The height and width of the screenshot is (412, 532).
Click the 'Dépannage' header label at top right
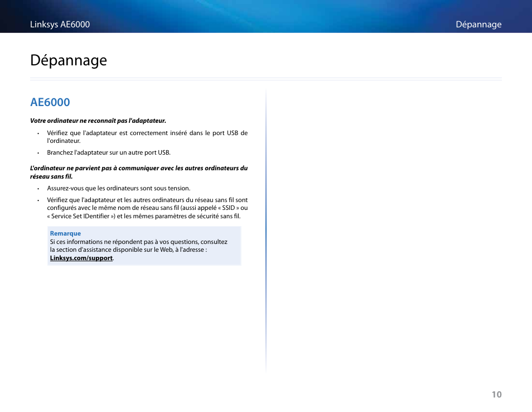(478, 25)
